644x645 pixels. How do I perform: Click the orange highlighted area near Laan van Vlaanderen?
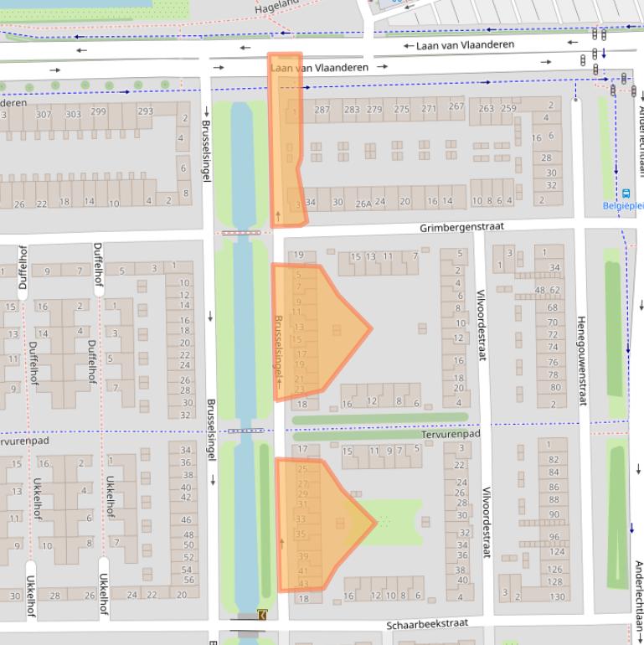(285, 142)
